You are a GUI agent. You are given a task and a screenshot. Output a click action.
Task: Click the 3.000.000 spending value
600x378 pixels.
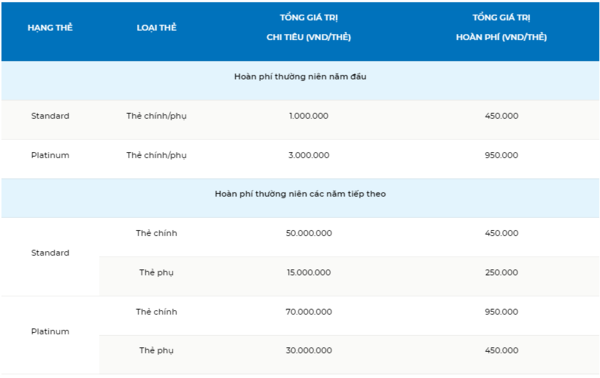coord(309,155)
